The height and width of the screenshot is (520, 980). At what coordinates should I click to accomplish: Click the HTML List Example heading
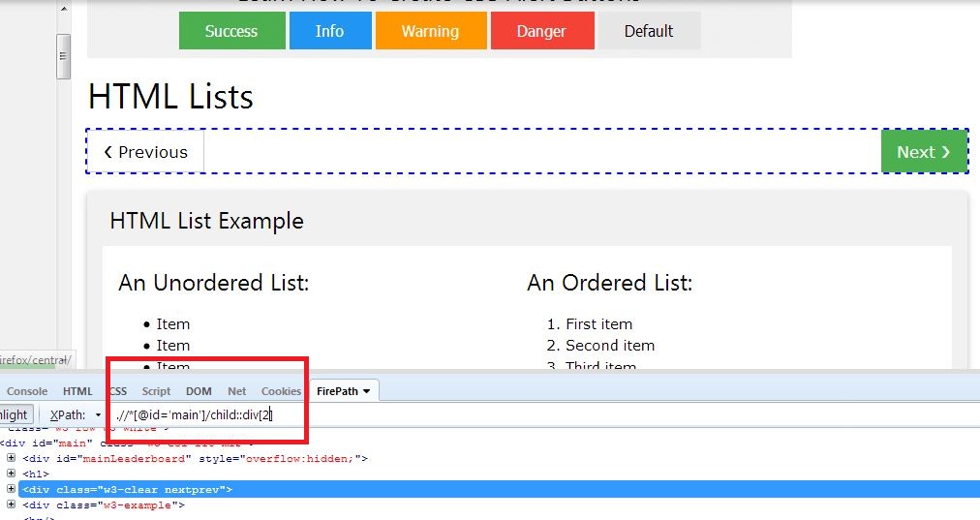click(x=207, y=221)
